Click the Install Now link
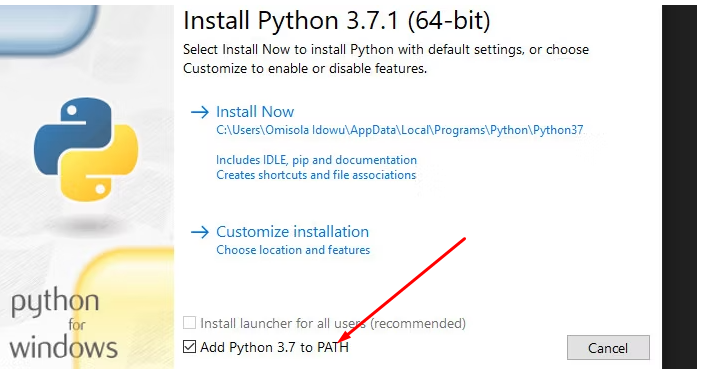The width and height of the screenshot is (703, 370). (255, 111)
